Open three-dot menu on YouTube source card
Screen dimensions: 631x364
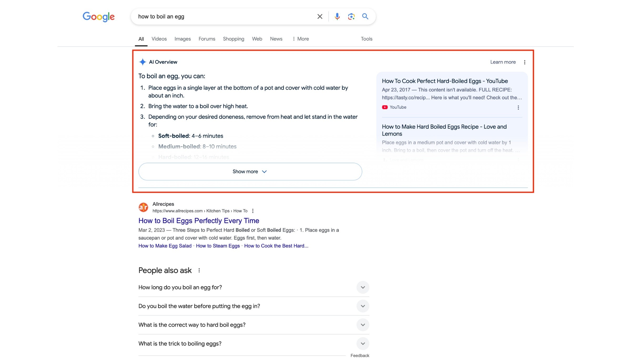point(518,107)
